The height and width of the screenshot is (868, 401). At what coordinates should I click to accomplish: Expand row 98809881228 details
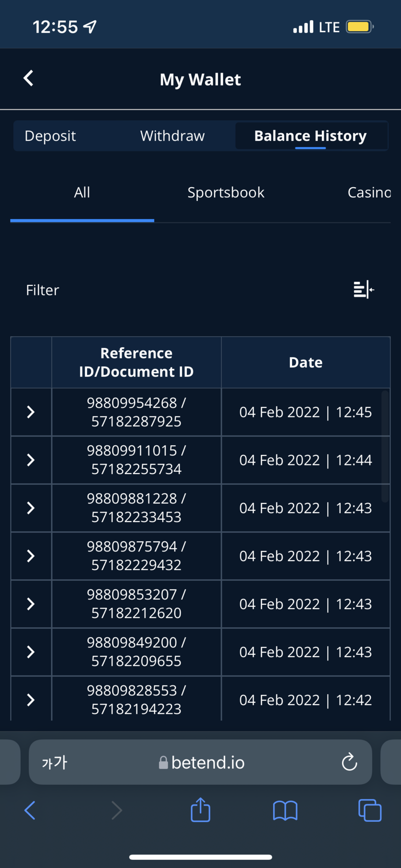coord(31,508)
